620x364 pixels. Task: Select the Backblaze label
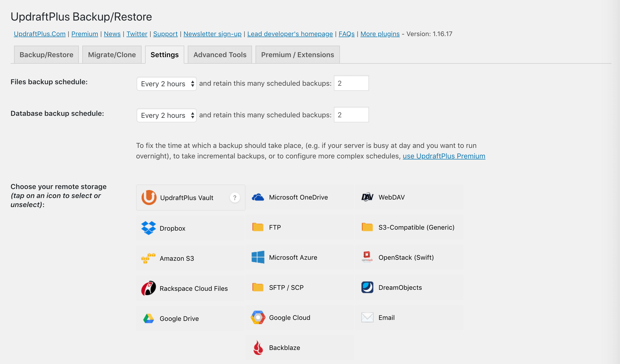(x=285, y=348)
